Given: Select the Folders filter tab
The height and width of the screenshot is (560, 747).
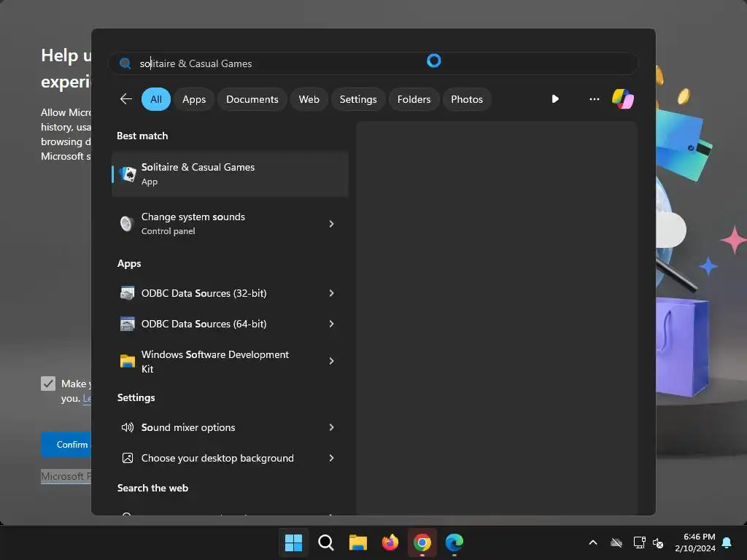Looking at the screenshot, I should click(414, 99).
